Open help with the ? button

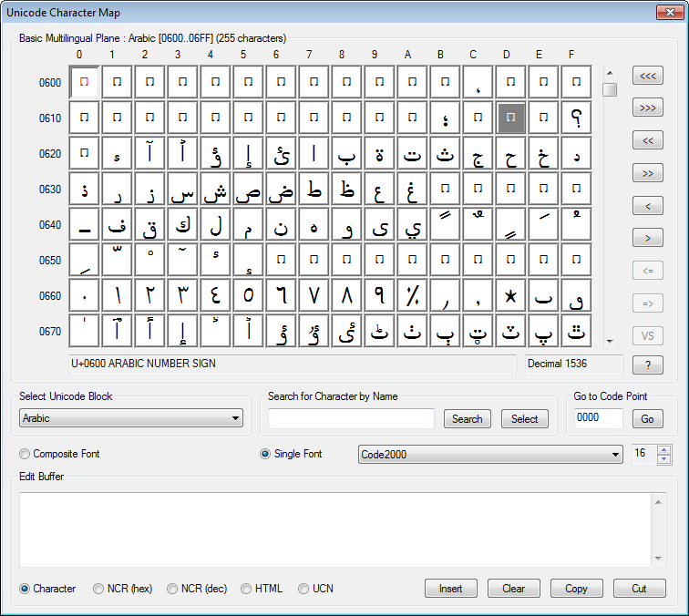[647, 365]
